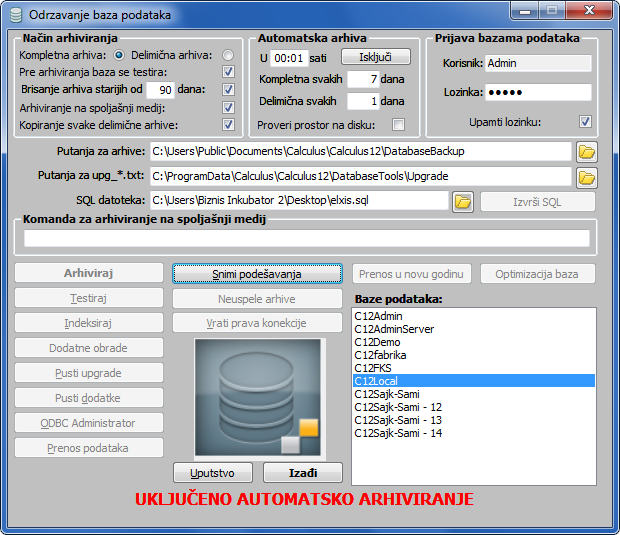Click the external media command field
Image resolution: width=620 pixels, height=535 pixels.
pos(306,238)
